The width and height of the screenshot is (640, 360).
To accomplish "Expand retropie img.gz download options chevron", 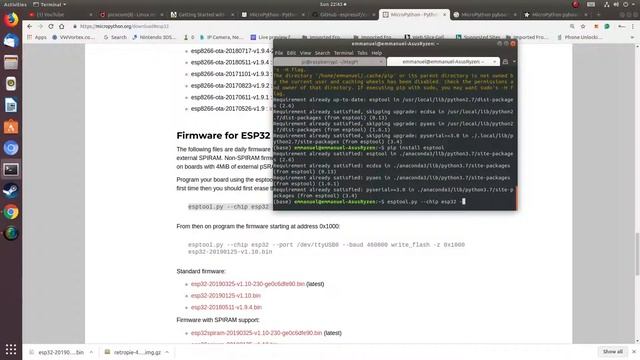I will (167, 352).
